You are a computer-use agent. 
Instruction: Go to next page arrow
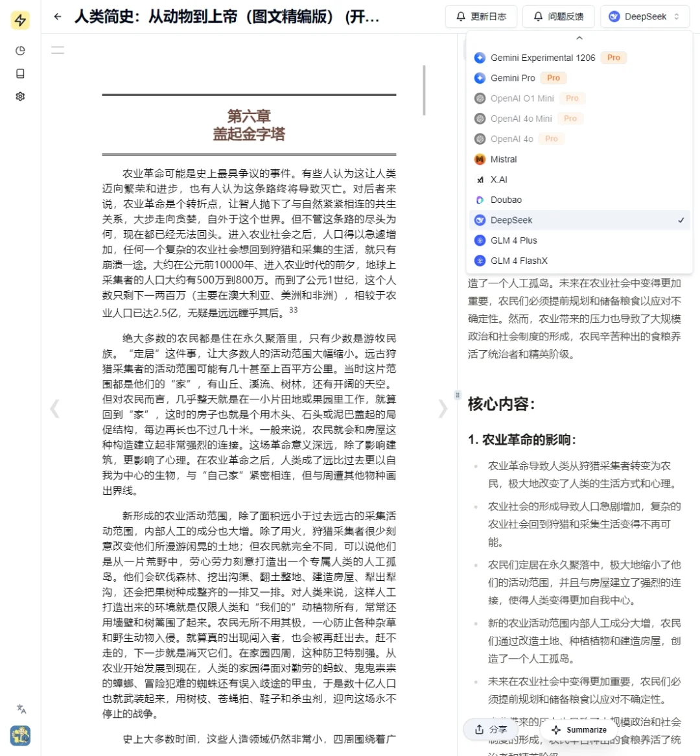point(443,409)
